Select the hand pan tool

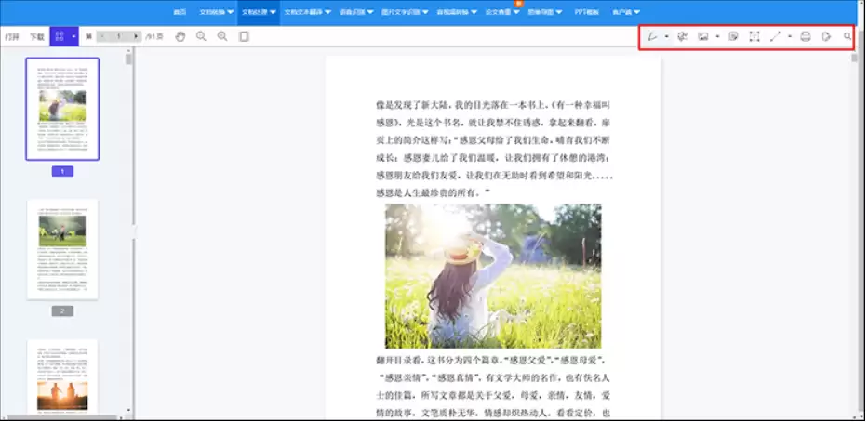pos(180,36)
